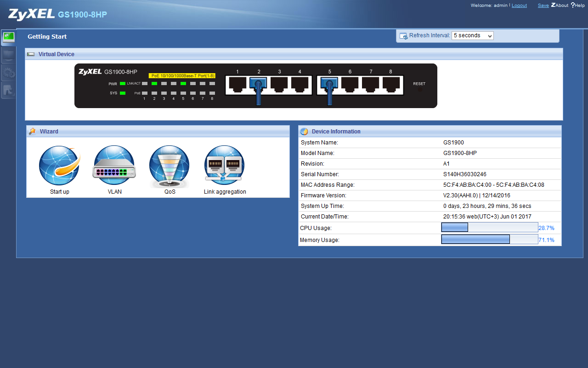The width and height of the screenshot is (588, 368).
Task: Click the Save link
Action: (x=543, y=6)
